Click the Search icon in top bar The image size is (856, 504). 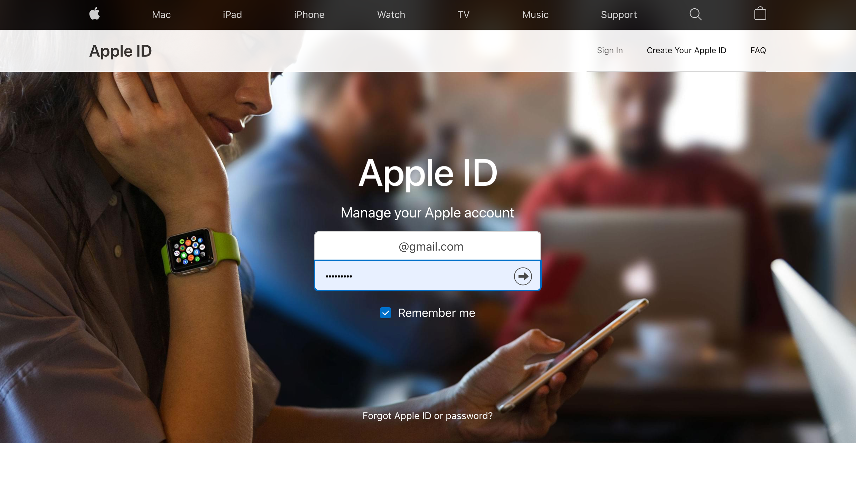(695, 14)
